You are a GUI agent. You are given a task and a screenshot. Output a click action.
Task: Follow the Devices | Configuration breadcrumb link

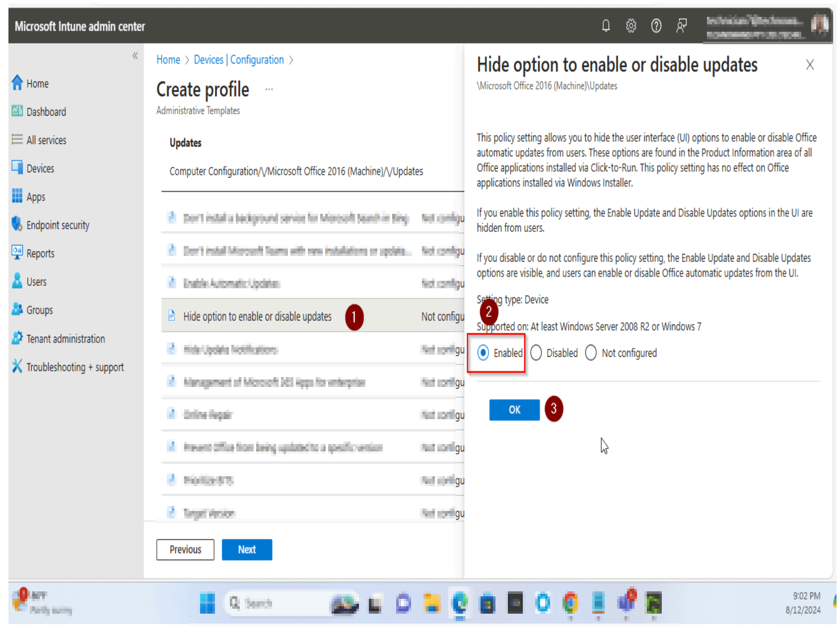pyautogui.click(x=239, y=60)
